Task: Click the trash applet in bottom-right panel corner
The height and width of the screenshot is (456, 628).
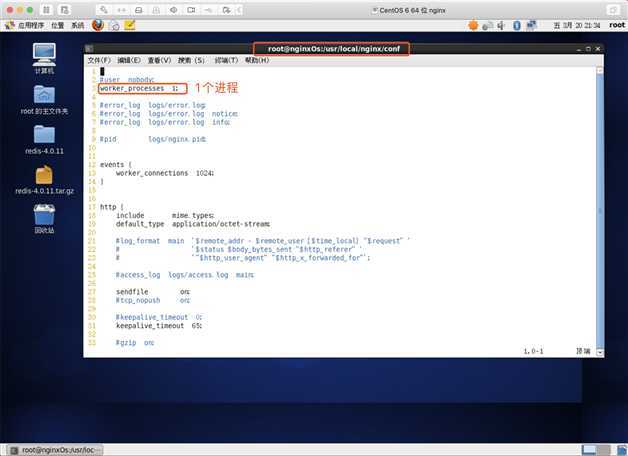Action: (622, 450)
